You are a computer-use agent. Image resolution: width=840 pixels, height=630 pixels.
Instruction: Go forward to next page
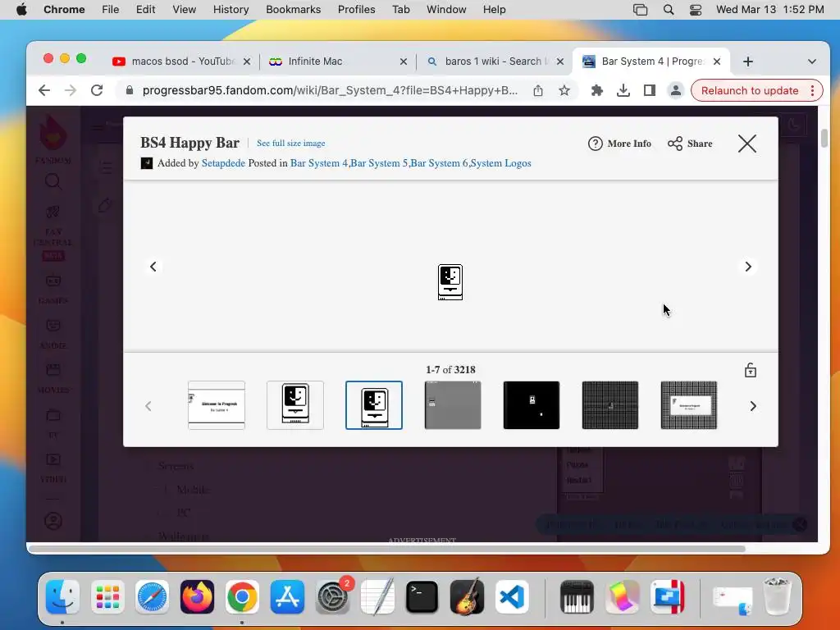point(71,90)
